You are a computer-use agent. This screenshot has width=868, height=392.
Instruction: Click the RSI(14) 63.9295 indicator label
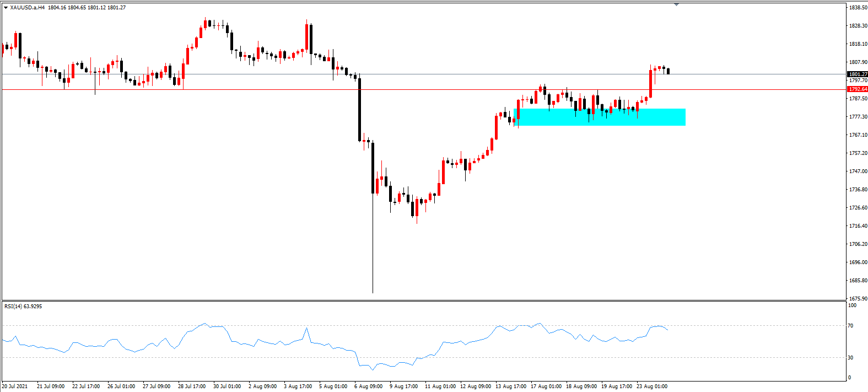click(x=23, y=306)
